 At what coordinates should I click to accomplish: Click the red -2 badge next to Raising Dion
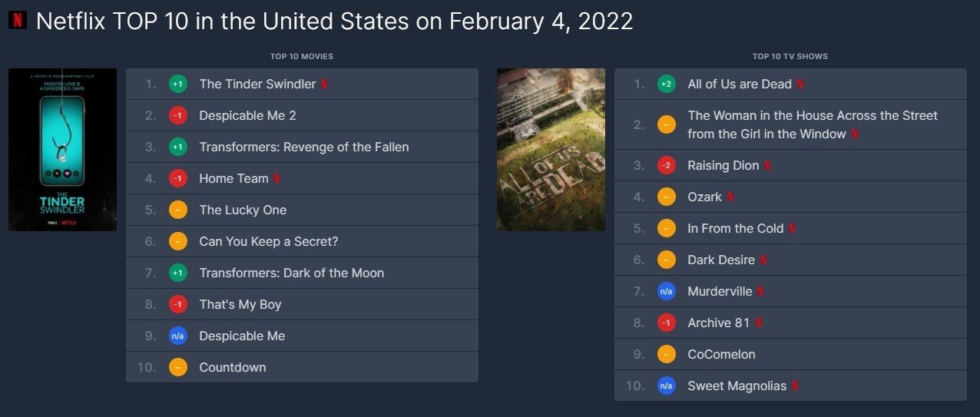[x=667, y=166]
